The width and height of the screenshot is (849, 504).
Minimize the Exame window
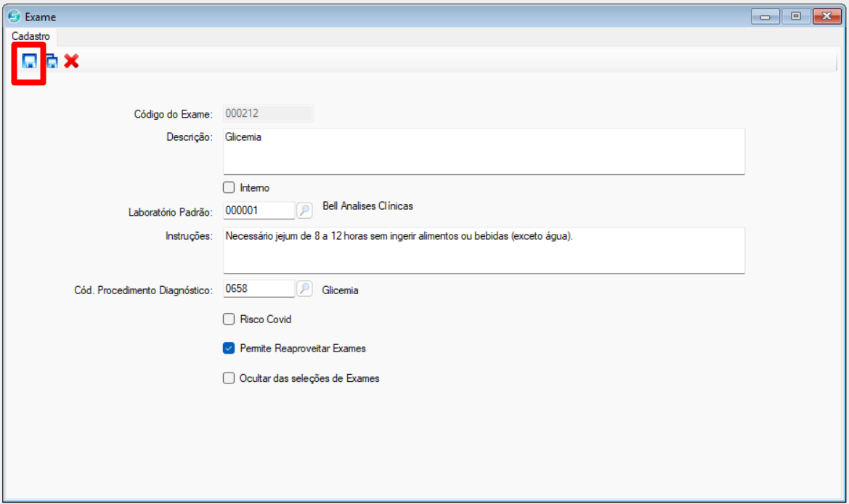pyautogui.click(x=765, y=17)
